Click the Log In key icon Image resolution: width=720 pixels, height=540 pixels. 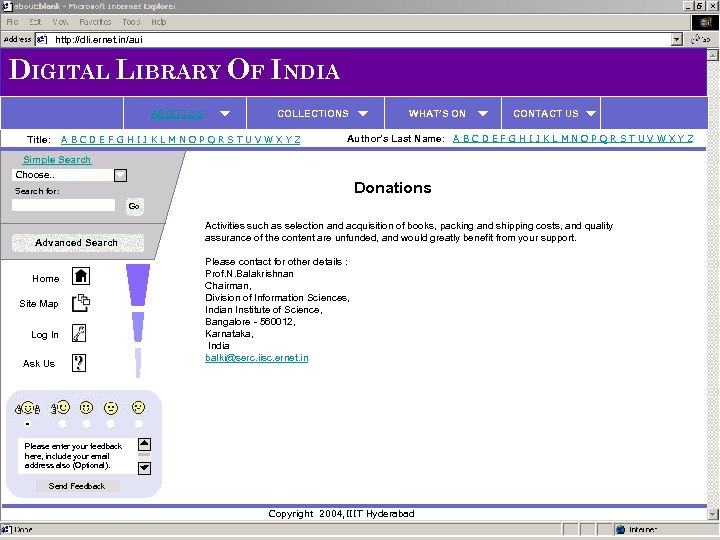(x=79, y=333)
